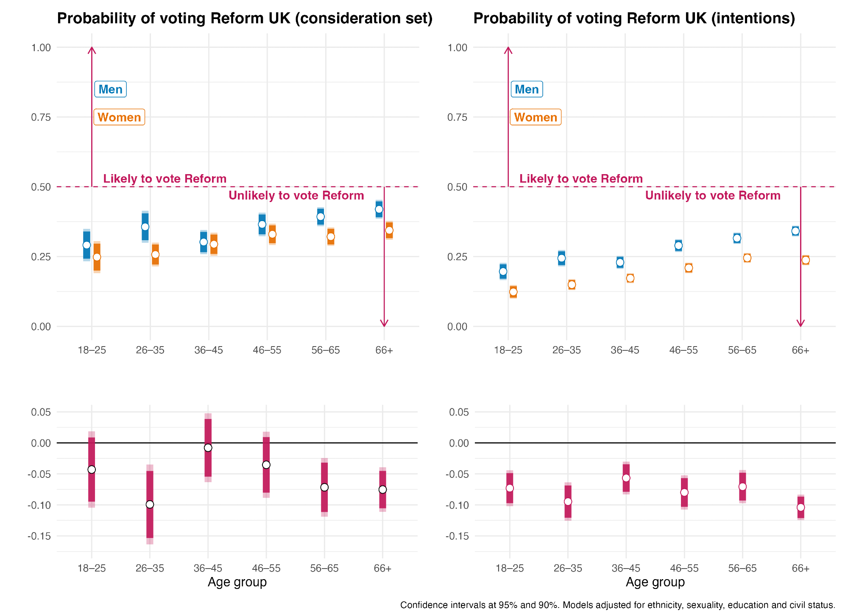
Task: Click the Men 26–35 marker in consideration set chart
Action: 145,227
